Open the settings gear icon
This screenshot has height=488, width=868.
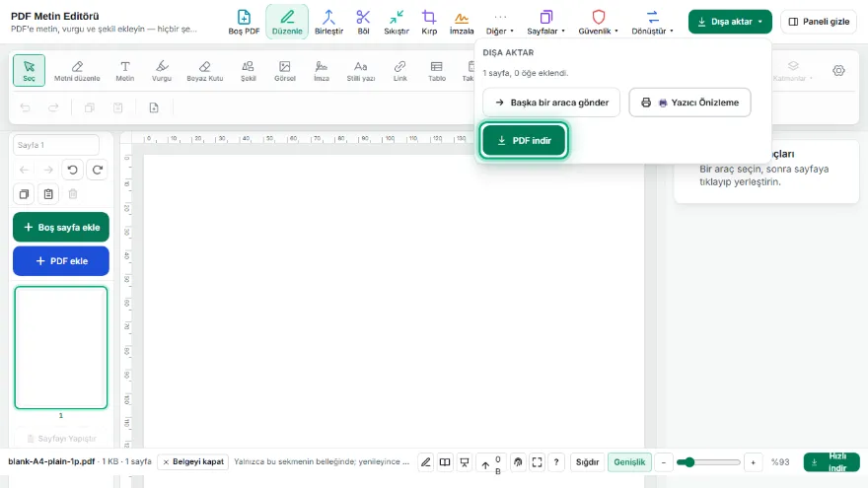click(x=838, y=70)
